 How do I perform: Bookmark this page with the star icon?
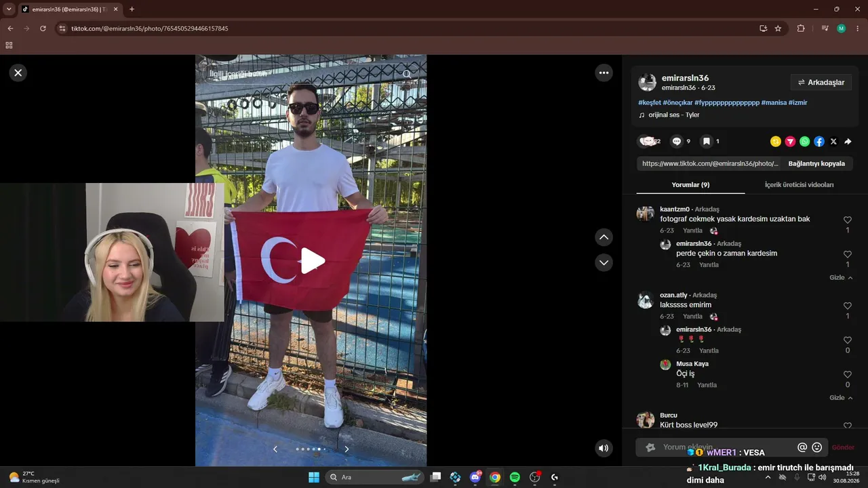[x=778, y=28]
